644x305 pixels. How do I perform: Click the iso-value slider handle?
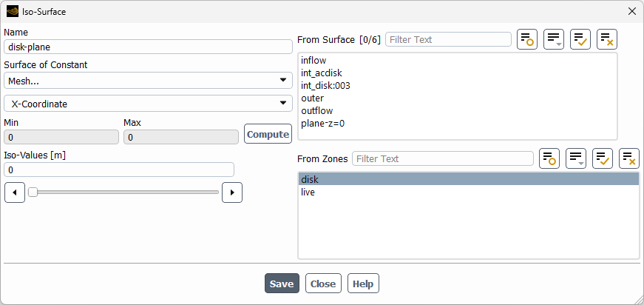(x=33, y=192)
